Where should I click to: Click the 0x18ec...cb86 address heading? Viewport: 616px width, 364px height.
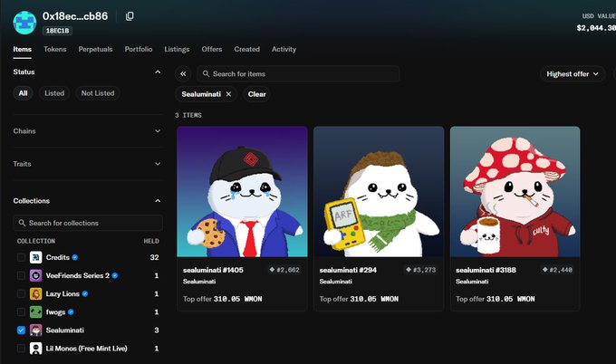[x=75, y=16]
